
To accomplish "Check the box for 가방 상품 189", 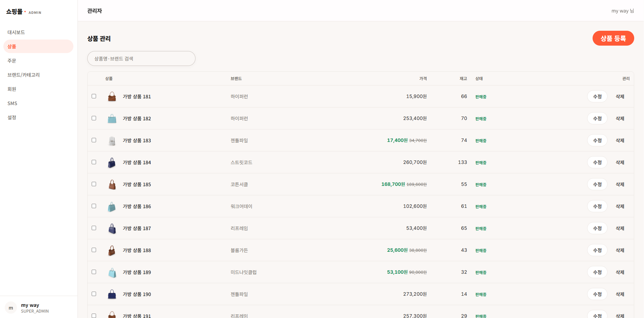I will 94,272.
